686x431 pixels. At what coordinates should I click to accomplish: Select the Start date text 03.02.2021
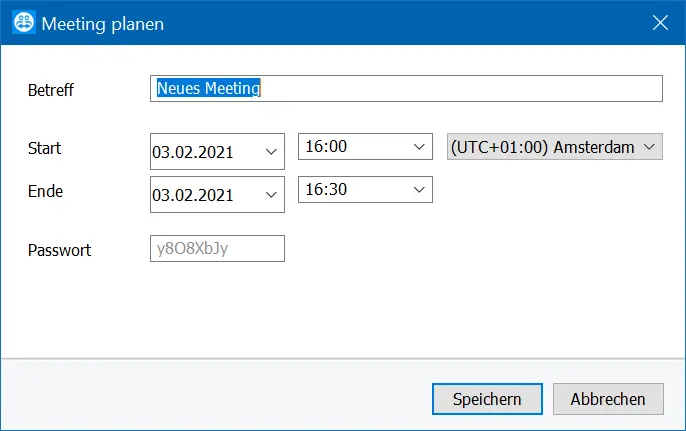coord(192,152)
